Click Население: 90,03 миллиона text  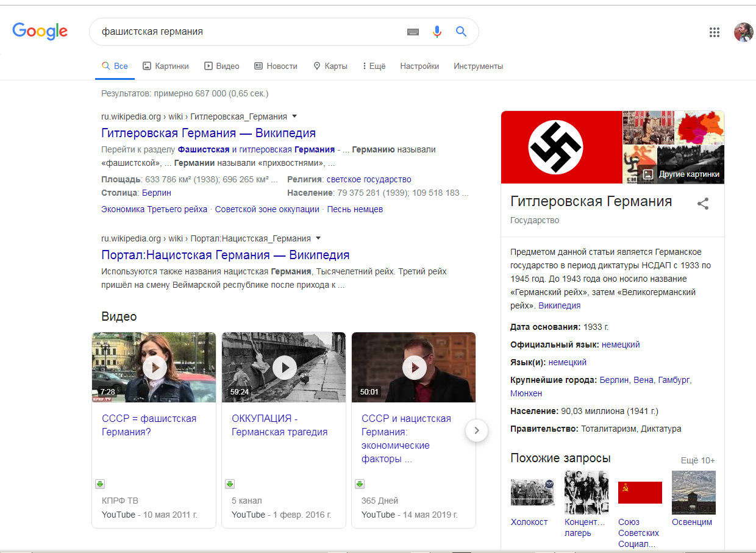(584, 411)
